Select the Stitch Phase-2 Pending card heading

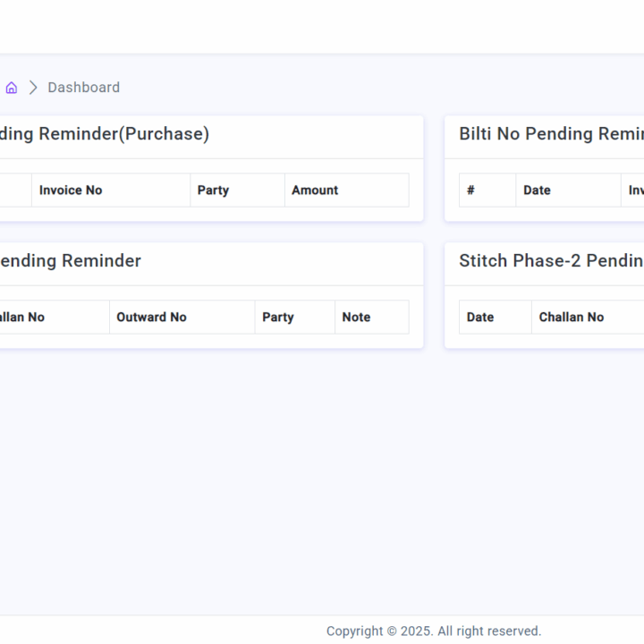tap(551, 261)
